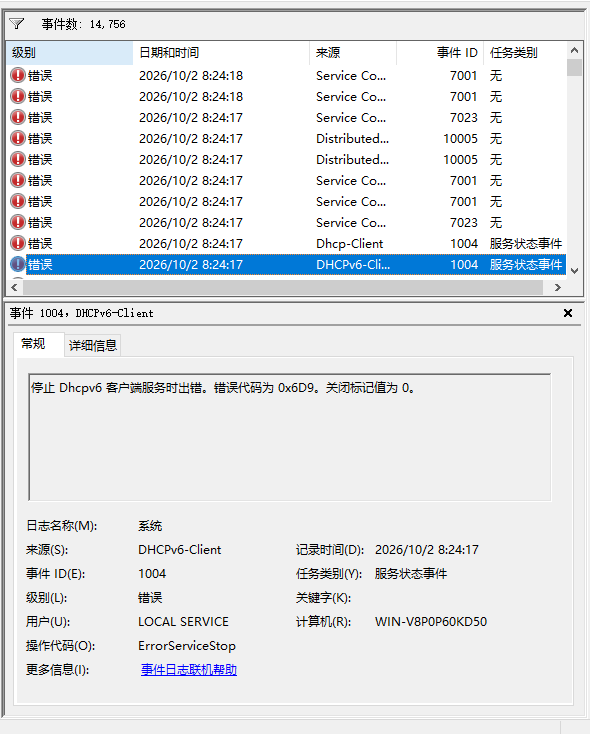
Task: Click the ErrorServiceStop operation code value
Action: [x=187, y=646]
